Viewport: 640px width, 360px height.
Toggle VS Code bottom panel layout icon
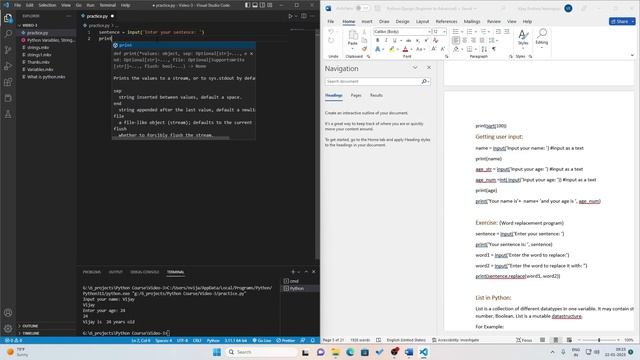(255, 5)
